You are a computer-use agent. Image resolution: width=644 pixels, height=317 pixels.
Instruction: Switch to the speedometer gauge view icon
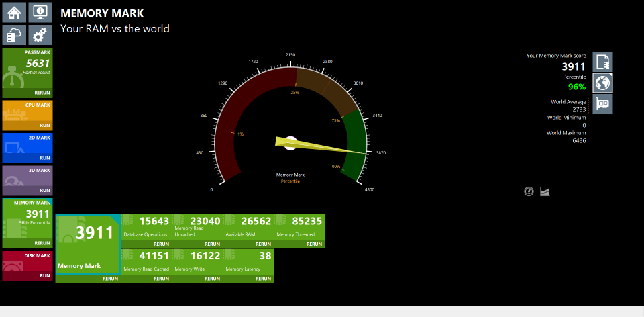529,191
